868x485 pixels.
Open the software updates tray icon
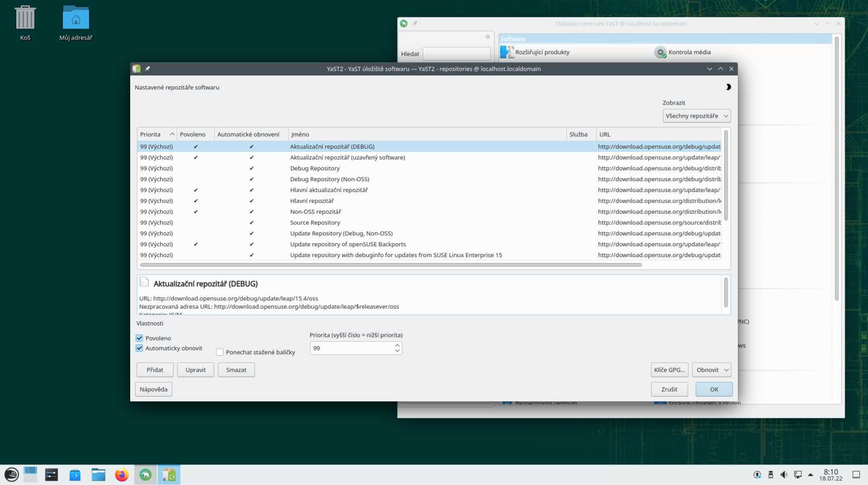pos(757,475)
